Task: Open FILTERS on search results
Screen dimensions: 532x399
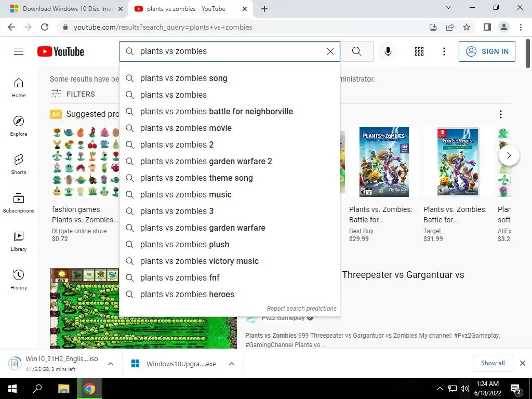Action: tap(73, 94)
